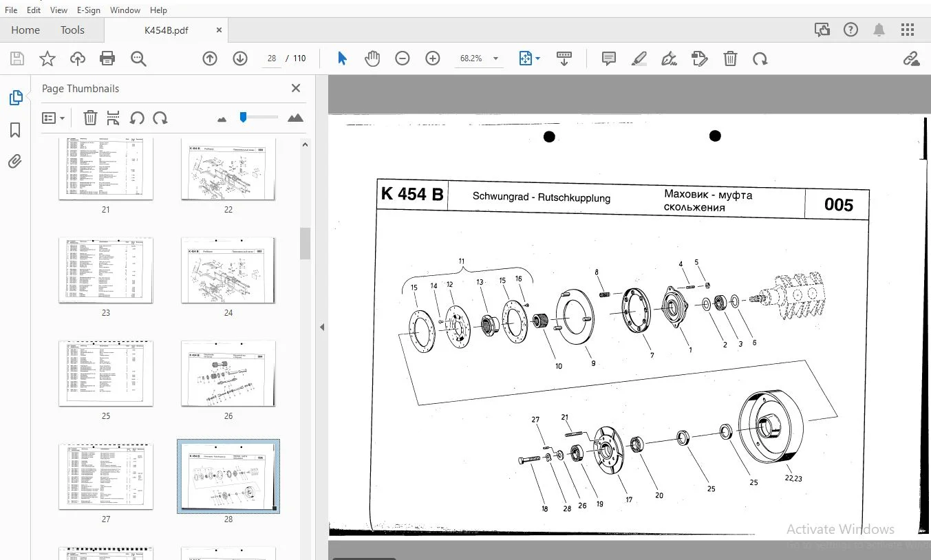Print the K454B document
Viewport: 931px width, 560px height.
click(x=107, y=59)
